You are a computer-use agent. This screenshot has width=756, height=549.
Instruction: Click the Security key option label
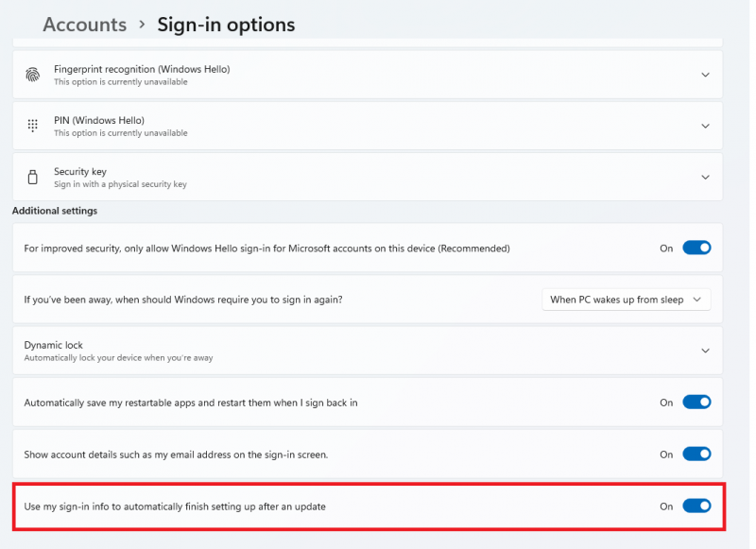pos(80,171)
